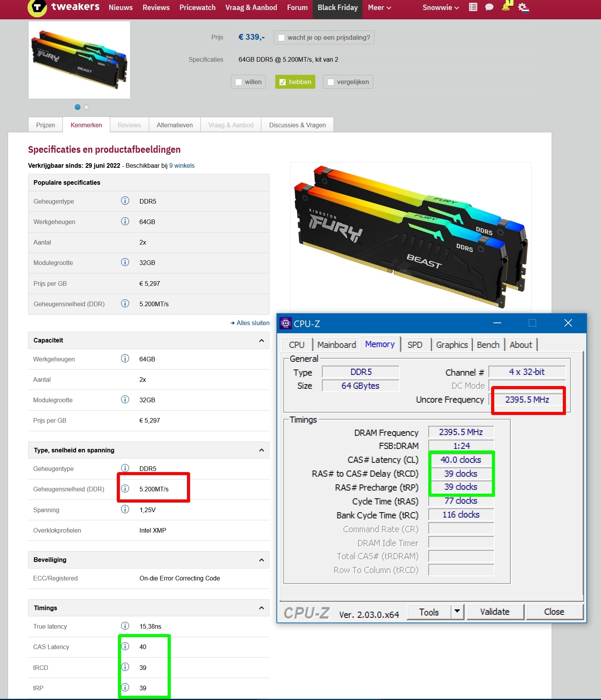Click the Close button in CPU-Z
Viewport: 601px width, 700px height.
tap(554, 612)
